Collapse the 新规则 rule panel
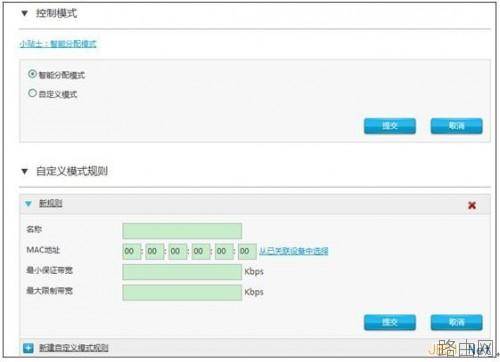Screen dimensions: 500x362 [28, 204]
